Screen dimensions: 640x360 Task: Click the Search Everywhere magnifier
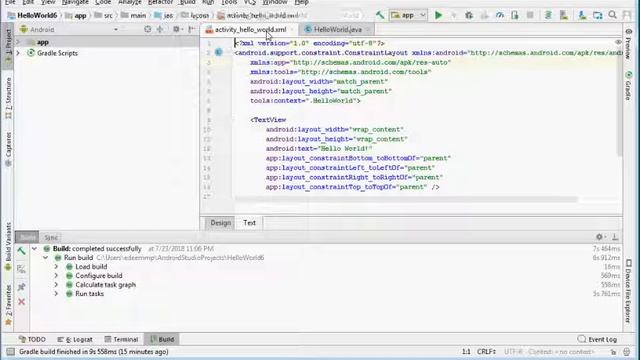612,16
